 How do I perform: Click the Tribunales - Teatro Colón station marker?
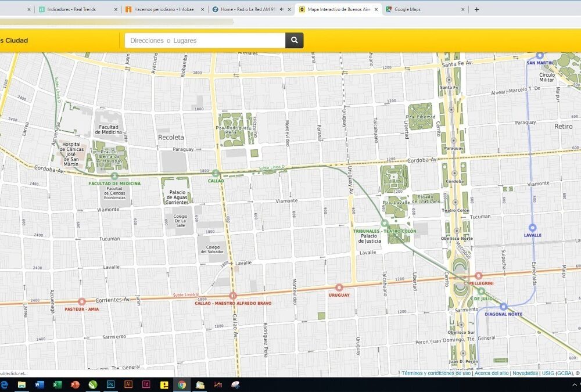[x=385, y=224]
